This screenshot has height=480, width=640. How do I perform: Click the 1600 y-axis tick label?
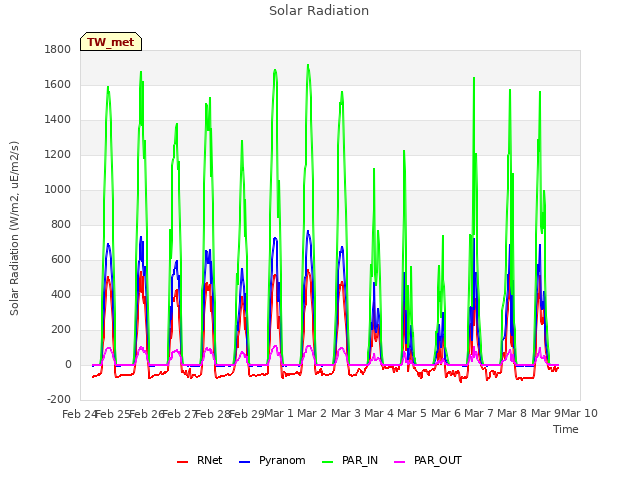tap(58, 84)
